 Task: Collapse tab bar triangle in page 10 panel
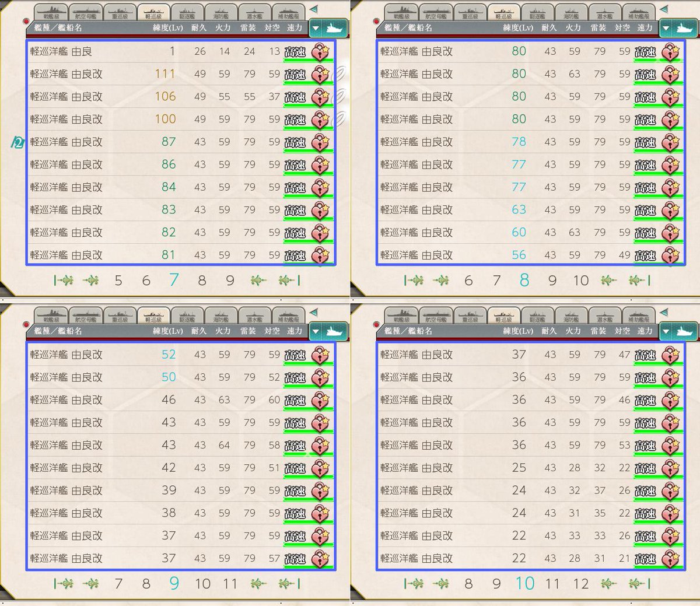pyautogui.click(x=663, y=313)
